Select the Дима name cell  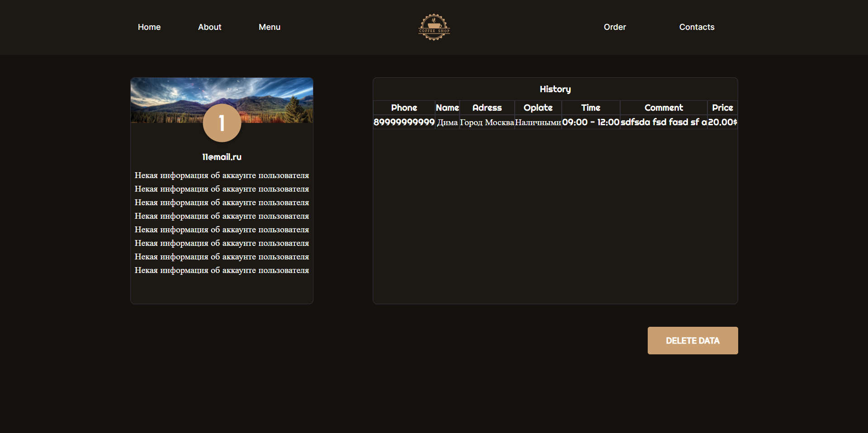coord(447,122)
